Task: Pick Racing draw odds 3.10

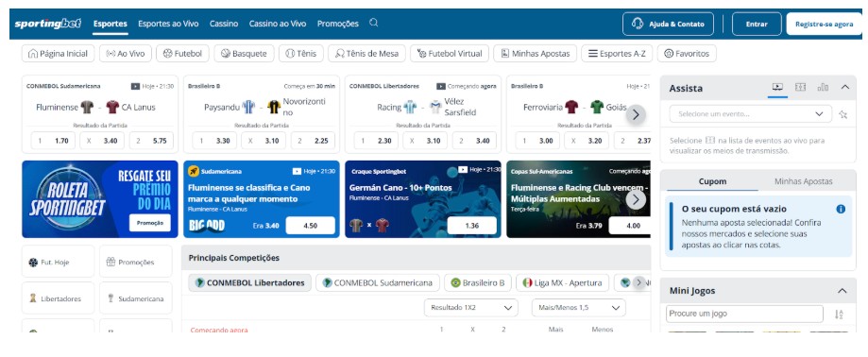Action: (425, 141)
